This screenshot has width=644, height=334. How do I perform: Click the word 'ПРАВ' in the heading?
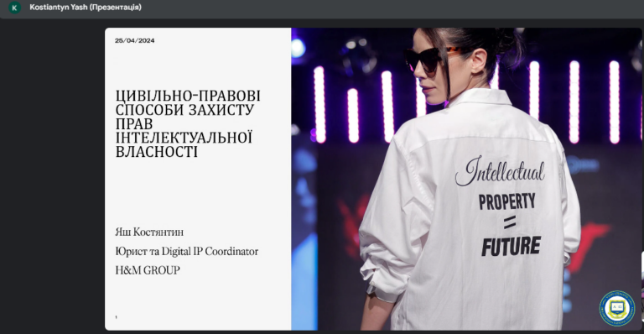click(x=134, y=124)
